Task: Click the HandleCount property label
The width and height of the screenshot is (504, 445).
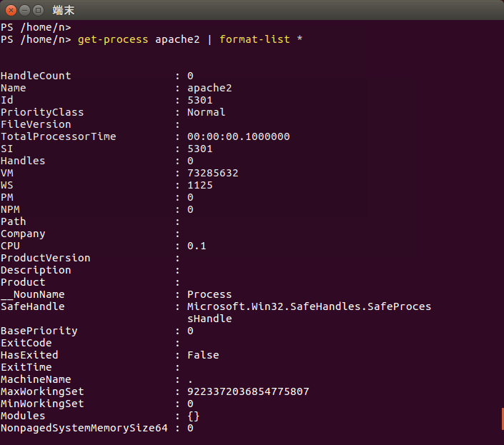Action: point(36,76)
